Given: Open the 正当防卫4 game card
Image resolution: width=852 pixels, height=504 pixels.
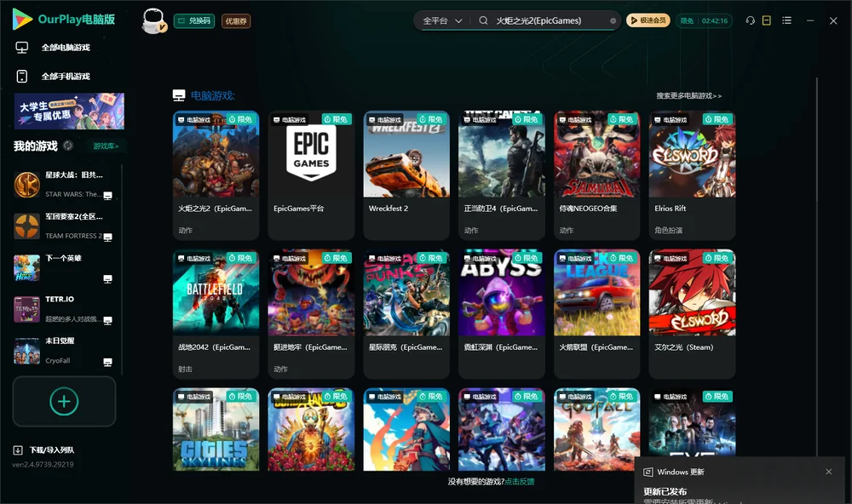Looking at the screenshot, I should (502, 175).
